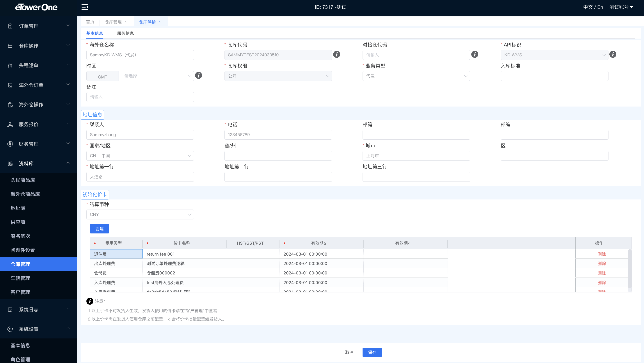644x363 pixels.
Task: Open the 业务类型 dropdown
Action: [416, 76]
